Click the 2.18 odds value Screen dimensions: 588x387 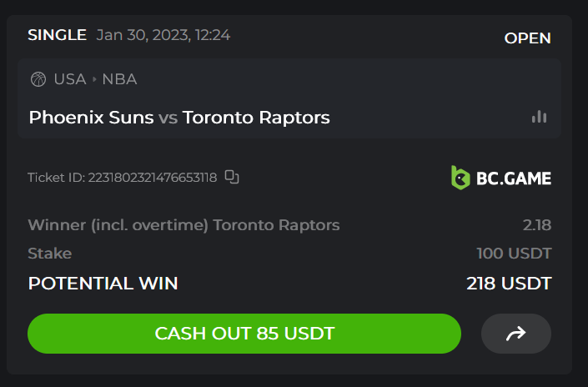click(x=536, y=225)
